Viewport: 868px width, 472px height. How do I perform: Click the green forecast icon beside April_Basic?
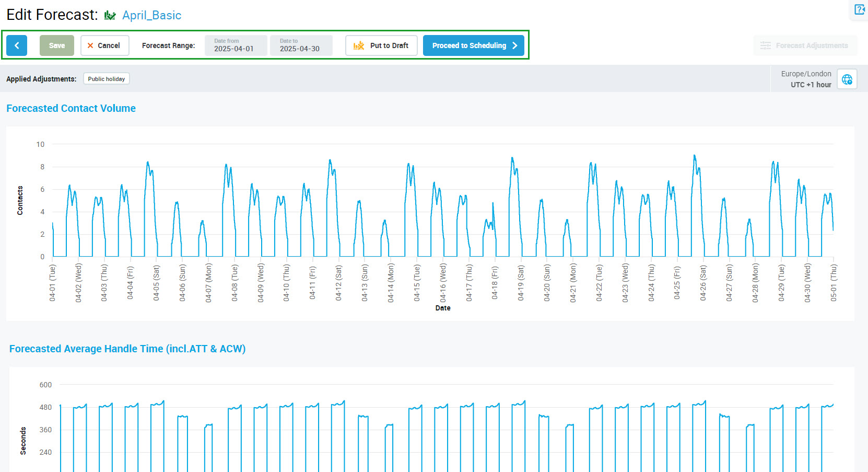click(110, 16)
